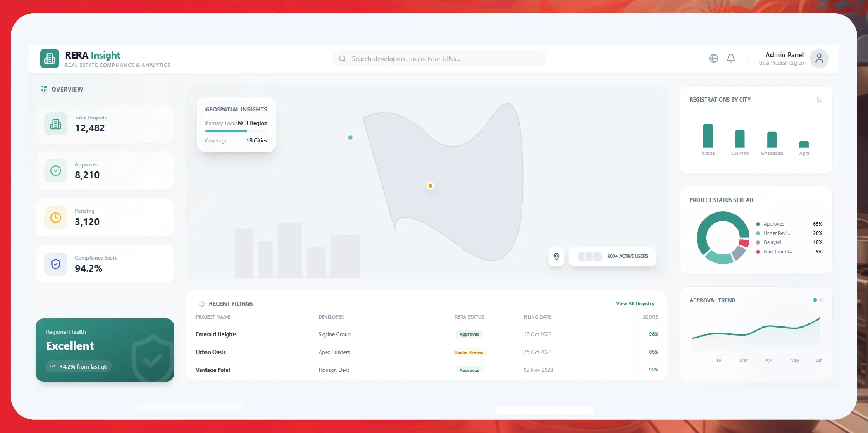Select the grey Approval Trend toggle dot
The image size is (868, 433).
pyautogui.click(x=821, y=300)
